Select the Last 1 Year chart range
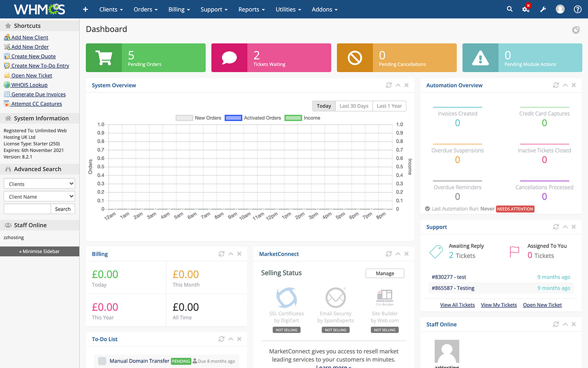 pyautogui.click(x=390, y=106)
